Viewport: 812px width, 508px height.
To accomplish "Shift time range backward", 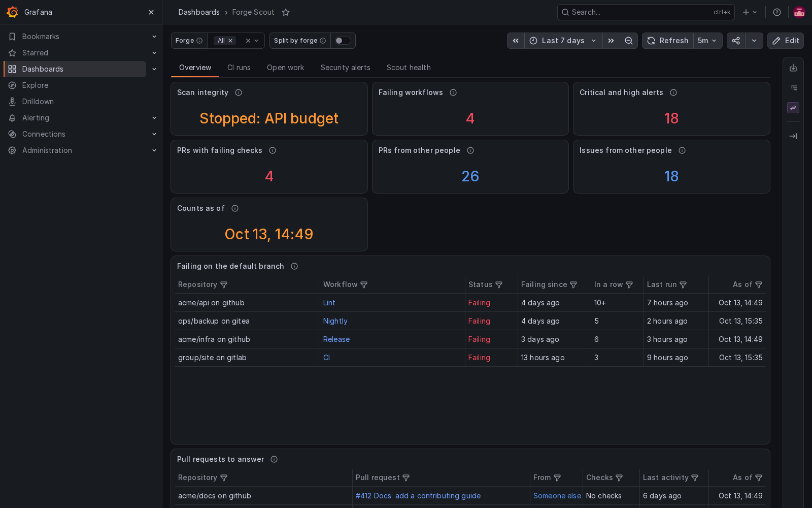I will pyautogui.click(x=516, y=41).
